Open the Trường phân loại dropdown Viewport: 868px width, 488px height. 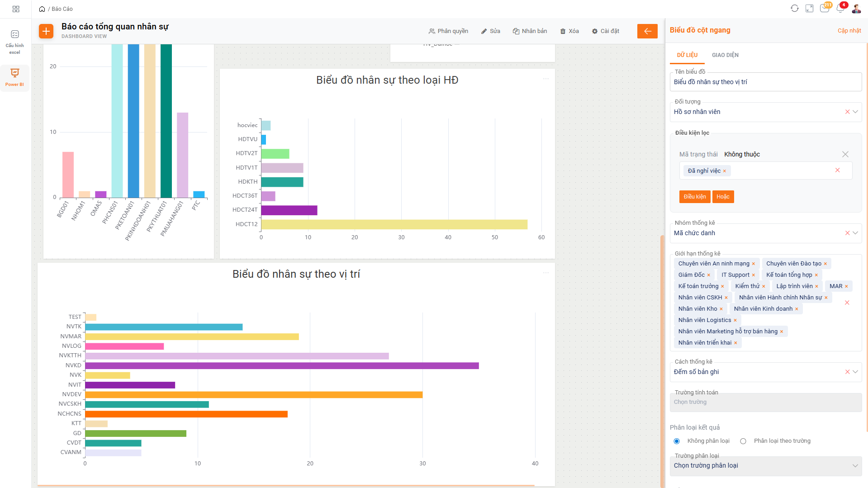point(765,465)
